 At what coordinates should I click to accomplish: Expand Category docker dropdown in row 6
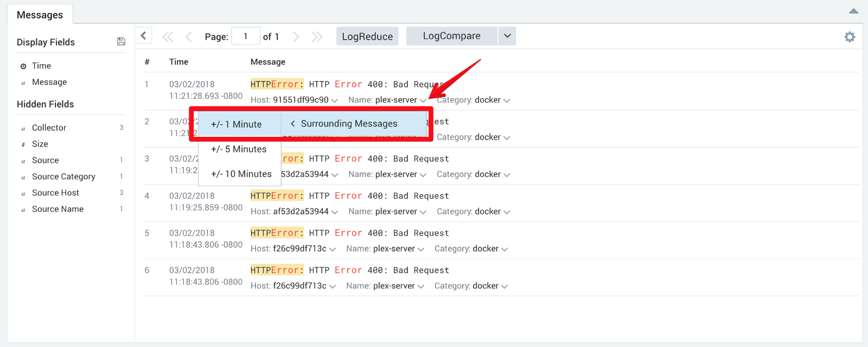505,286
